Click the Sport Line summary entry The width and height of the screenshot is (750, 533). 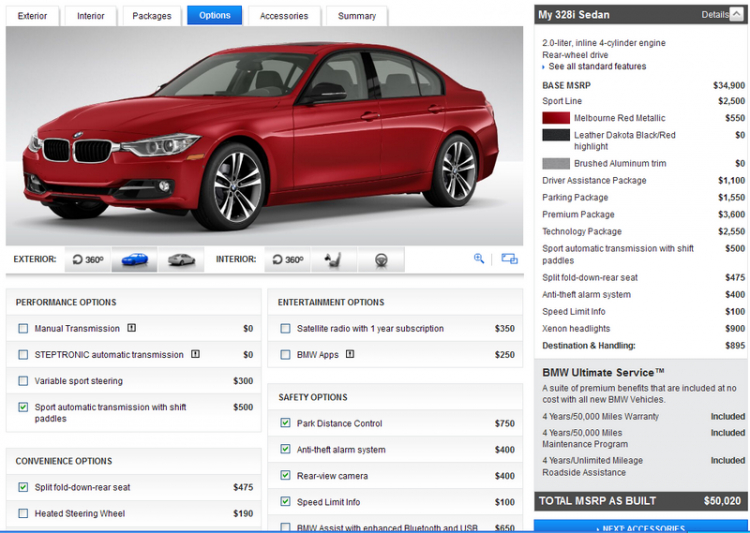click(x=562, y=101)
